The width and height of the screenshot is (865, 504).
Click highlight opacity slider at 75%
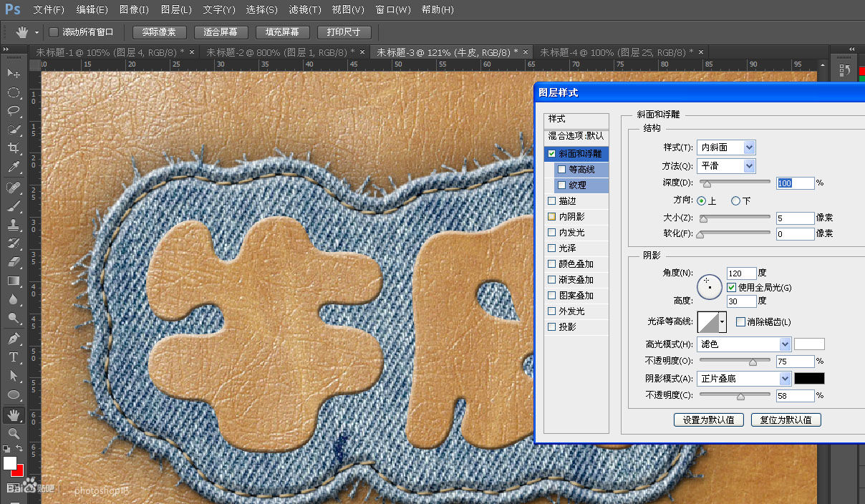point(752,362)
